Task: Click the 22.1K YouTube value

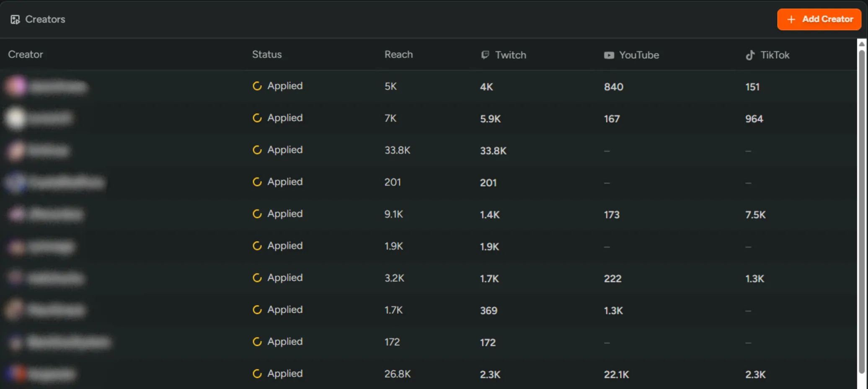Action: point(616,374)
